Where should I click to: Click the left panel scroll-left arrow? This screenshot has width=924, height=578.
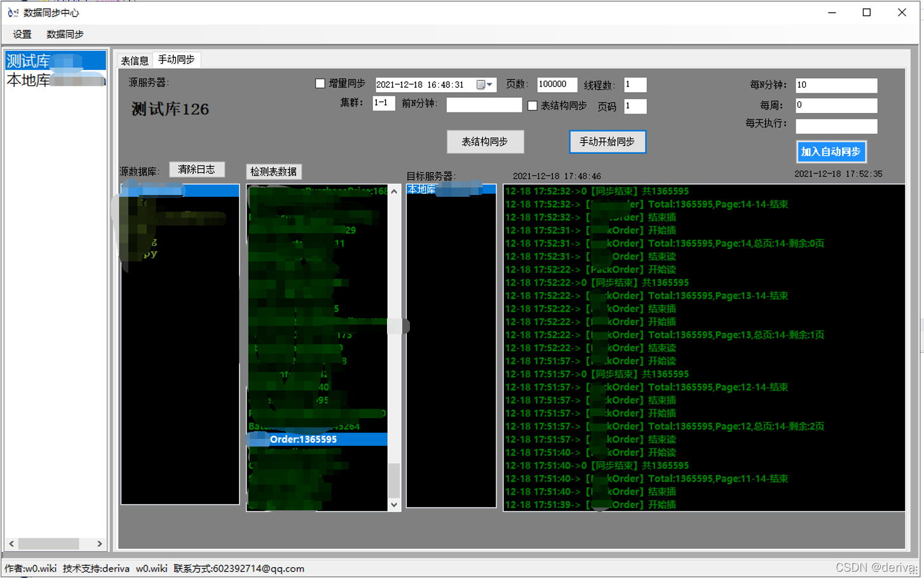coord(11,544)
